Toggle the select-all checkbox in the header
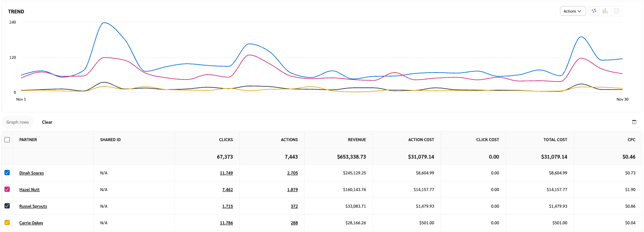644x232 pixels. (x=7, y=140)
